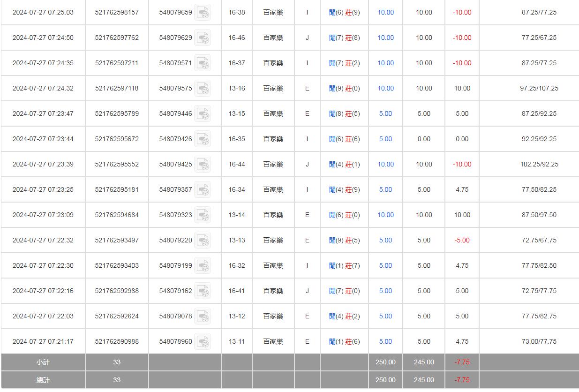Click blue 10.00 amount for order 521762594684
The image size is (579, 392).
pyautogui.click(x=385, y=215)
